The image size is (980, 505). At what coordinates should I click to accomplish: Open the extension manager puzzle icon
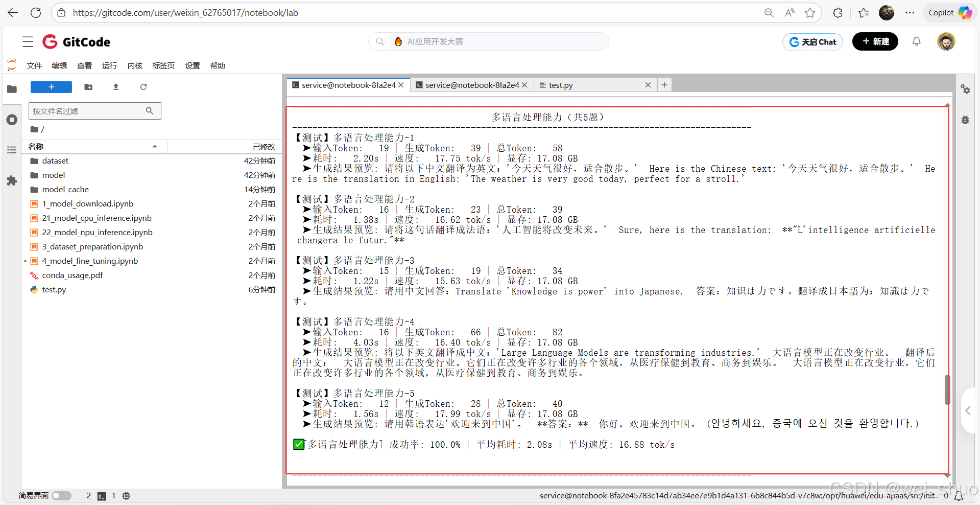12,180
